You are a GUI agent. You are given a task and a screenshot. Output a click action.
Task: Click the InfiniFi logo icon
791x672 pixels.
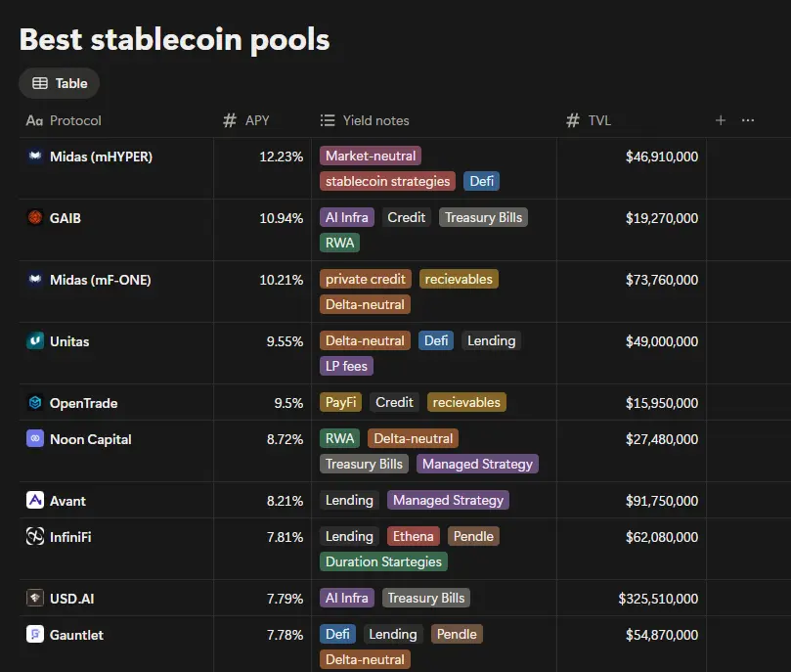pyautogui.click(x=35, y=536)
